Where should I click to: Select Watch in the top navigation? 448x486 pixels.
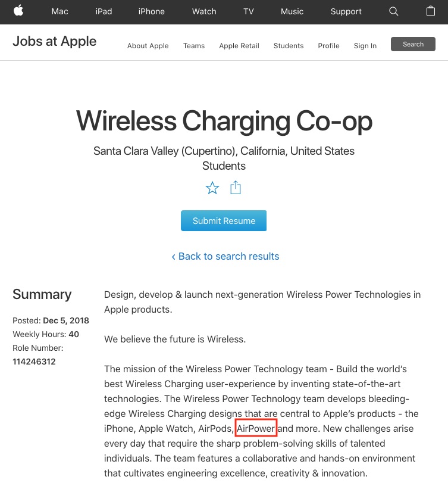[x=204, y=11]
